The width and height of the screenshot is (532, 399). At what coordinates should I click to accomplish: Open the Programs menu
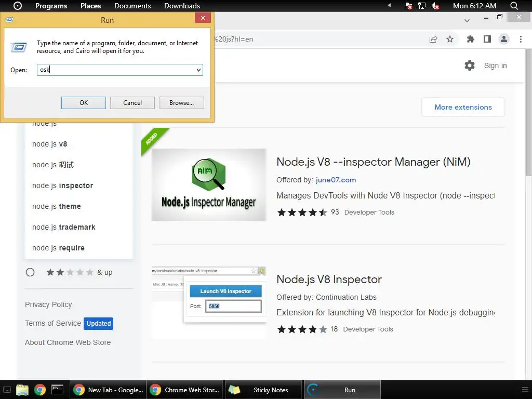click(x=51, y=6)
